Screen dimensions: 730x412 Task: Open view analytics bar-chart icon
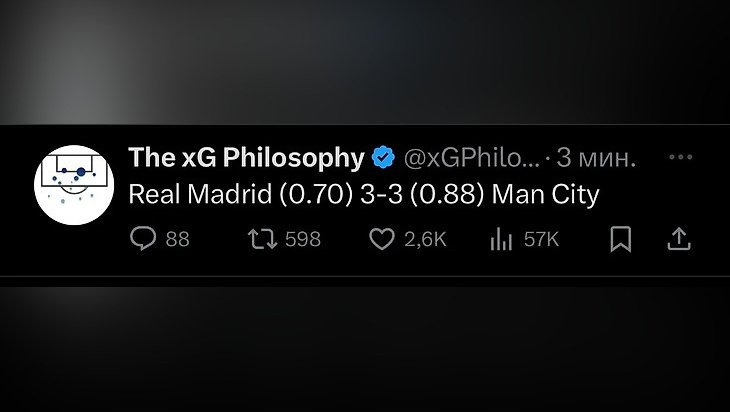click(501, 239)
